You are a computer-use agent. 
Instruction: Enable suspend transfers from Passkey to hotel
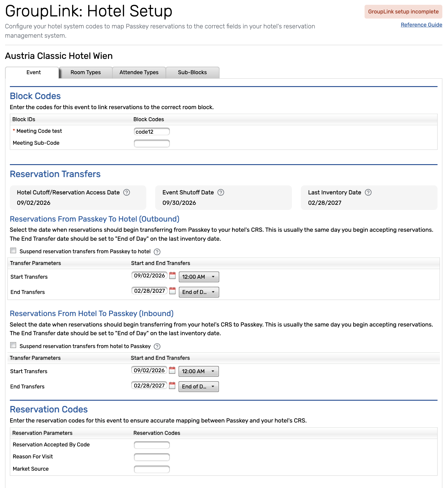13,251
